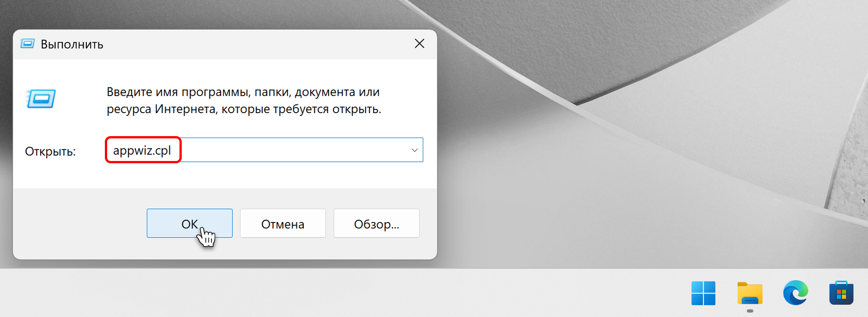Click the appwiz.cpl text in the input
This screenshot has width=868, height=317.
142,150
